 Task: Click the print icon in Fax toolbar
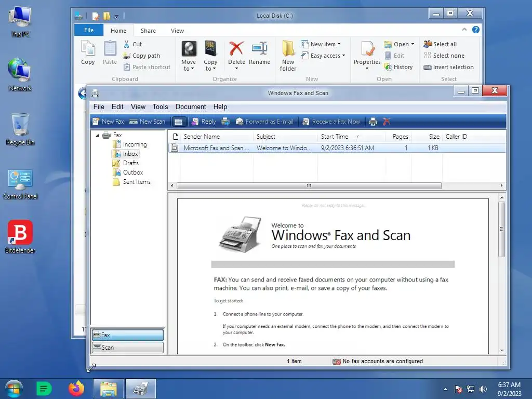[373, 122]
